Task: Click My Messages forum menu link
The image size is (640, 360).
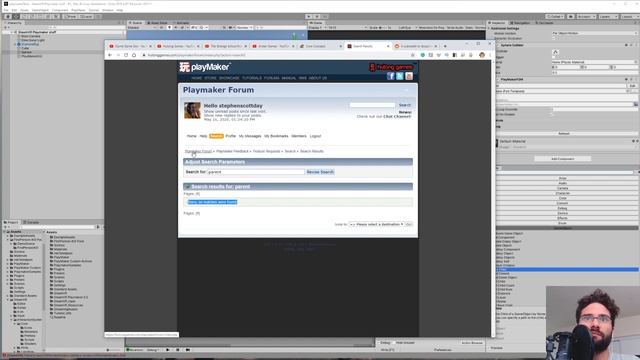Action: [x=250, y=136]
